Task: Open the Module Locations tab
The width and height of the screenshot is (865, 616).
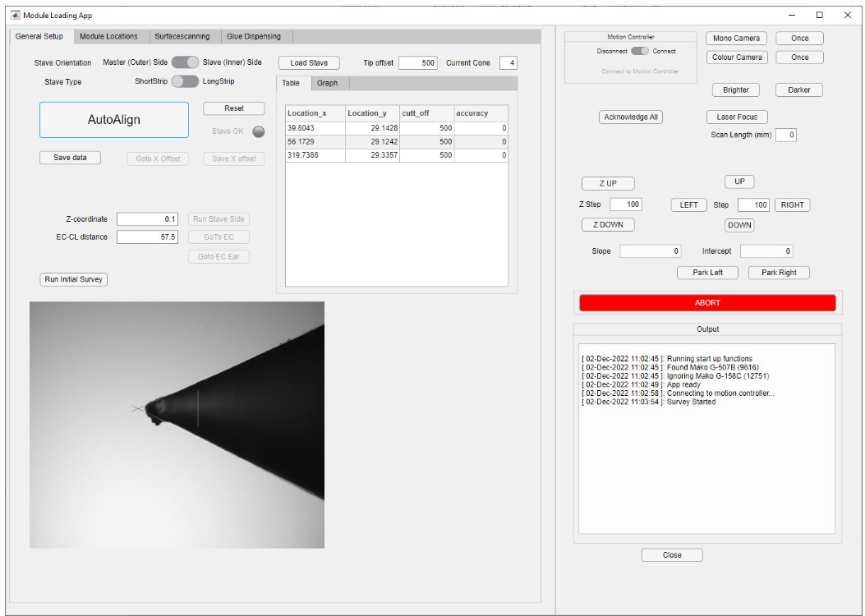Action: tap(108, 37)
